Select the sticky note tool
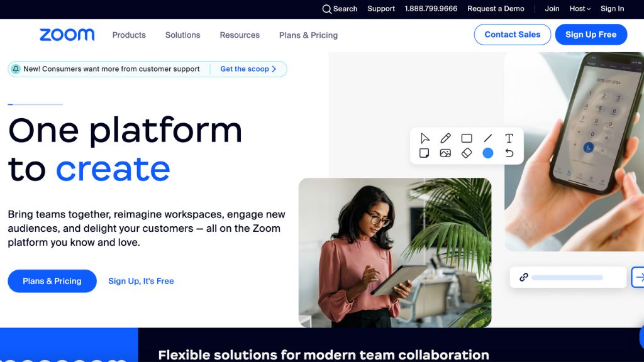 (425, 153)
